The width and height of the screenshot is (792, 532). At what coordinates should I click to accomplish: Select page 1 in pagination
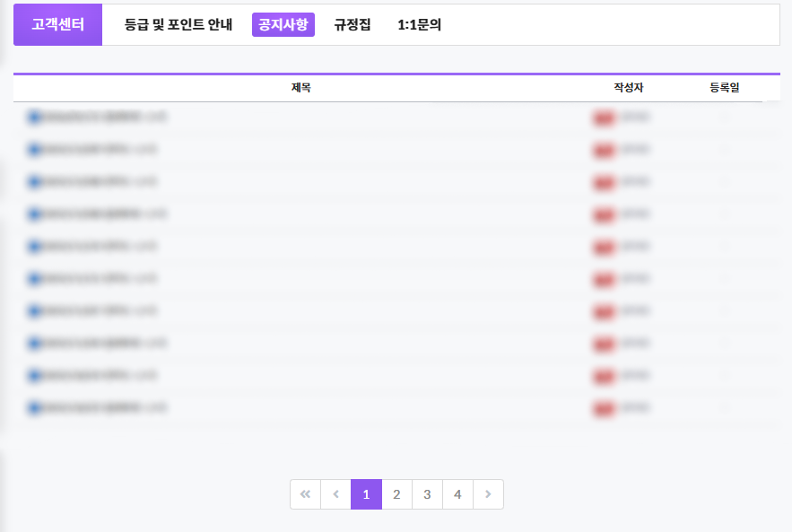tap(366, 494)
